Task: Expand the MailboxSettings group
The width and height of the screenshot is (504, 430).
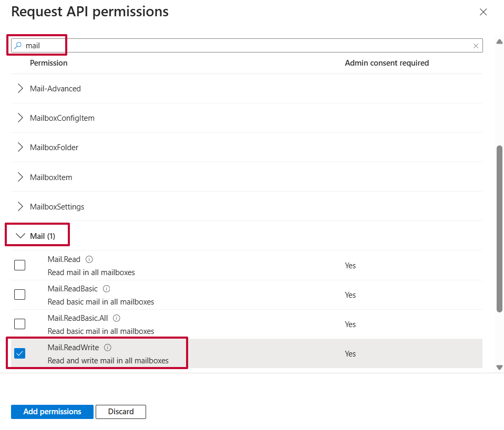Action: [20, 207]
